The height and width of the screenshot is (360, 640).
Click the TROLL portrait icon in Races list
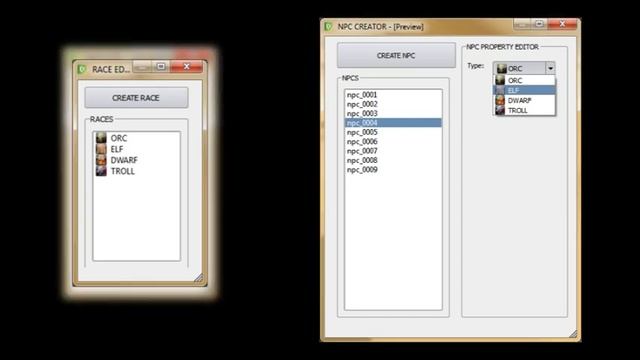pyautogui.click(x=101, y=171)
